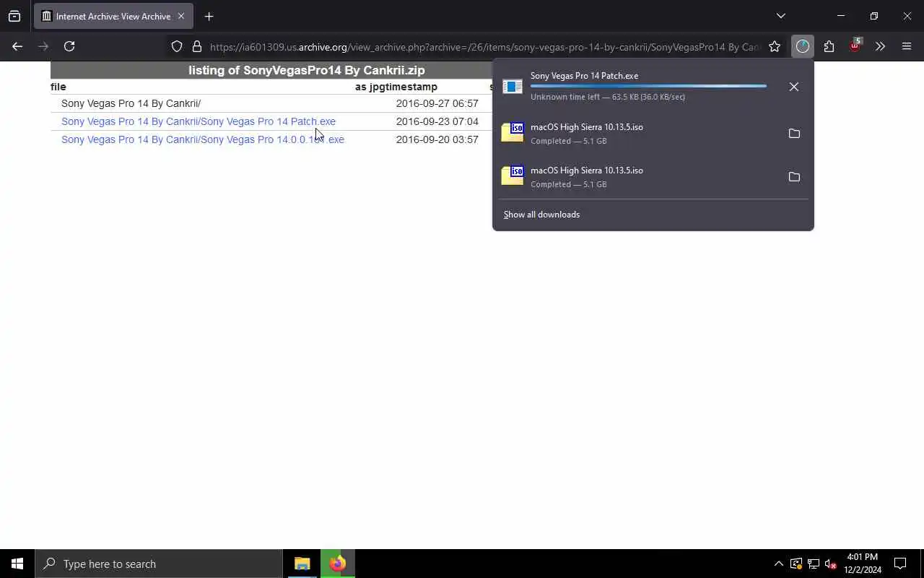
Task: Open clock showing 4:01 PM
Action: (863, 564)
